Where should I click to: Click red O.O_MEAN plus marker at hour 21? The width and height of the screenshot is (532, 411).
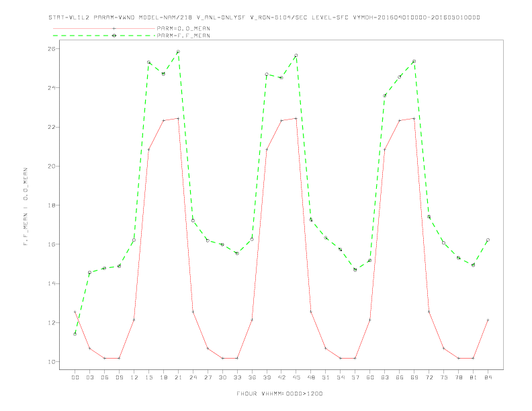point(178,118)
